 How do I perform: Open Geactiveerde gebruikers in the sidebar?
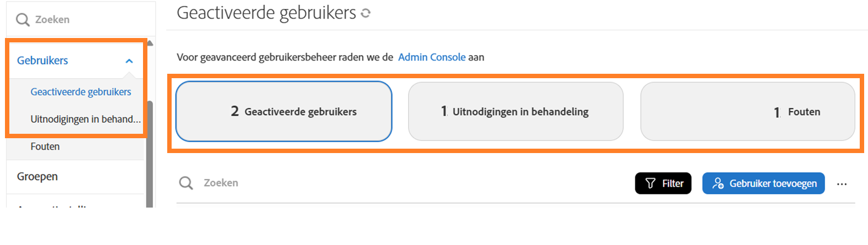tap(81, 92)
